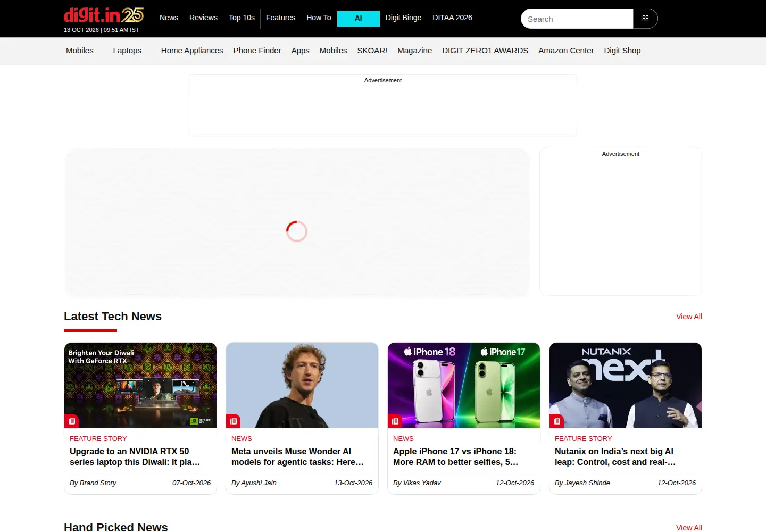Open the Features menu item
Image resolution: width=766 pixels, height=532 pixels.
click(280, 18)
